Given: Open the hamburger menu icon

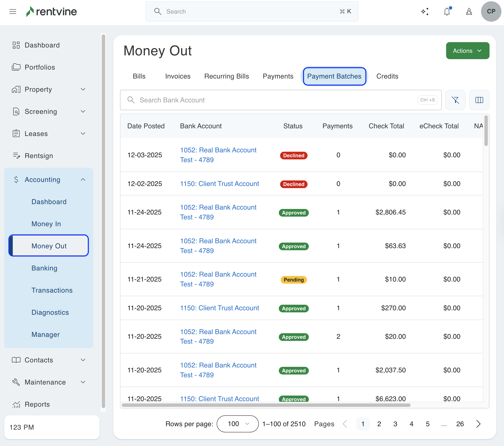Looking at the screenshot, I should coord(13,11).
